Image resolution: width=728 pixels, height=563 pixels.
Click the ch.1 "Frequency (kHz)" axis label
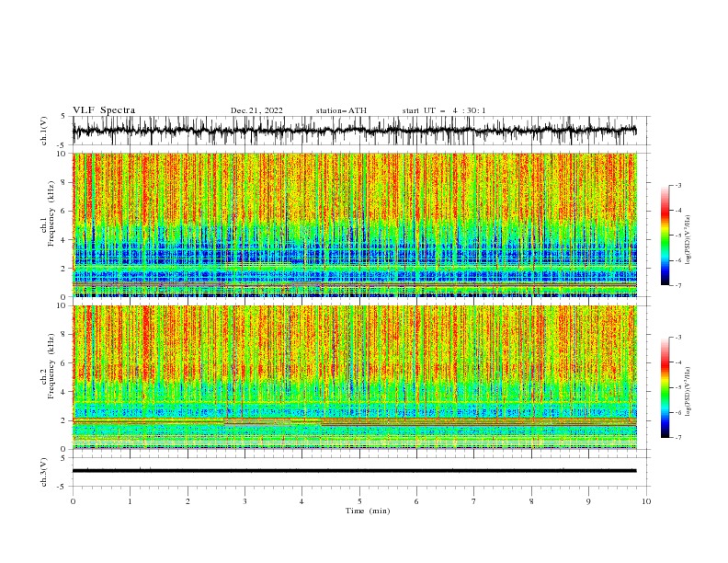(x=51, y=213)
